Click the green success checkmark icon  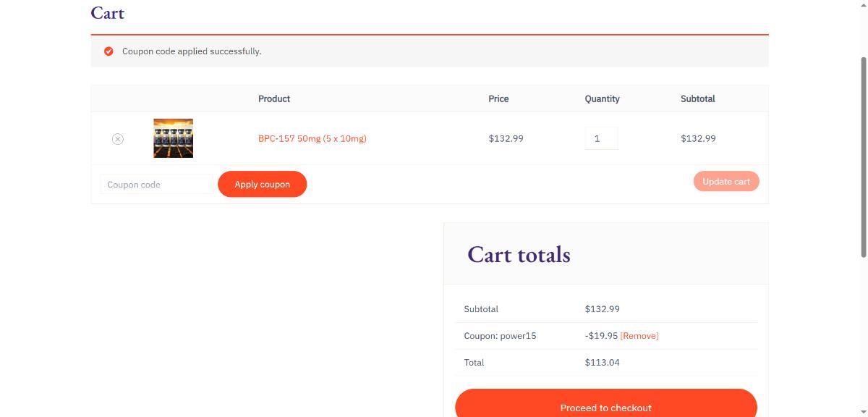(x=109, y=51)
